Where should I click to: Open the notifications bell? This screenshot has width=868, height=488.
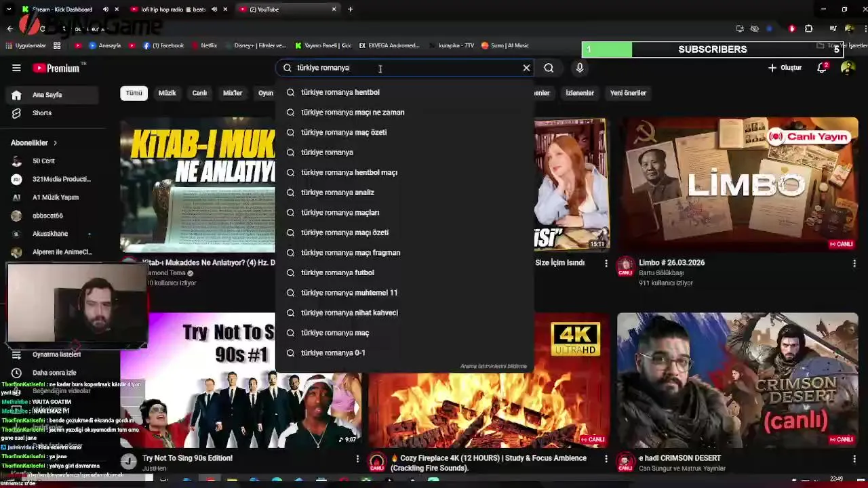[x=822, y=68]
